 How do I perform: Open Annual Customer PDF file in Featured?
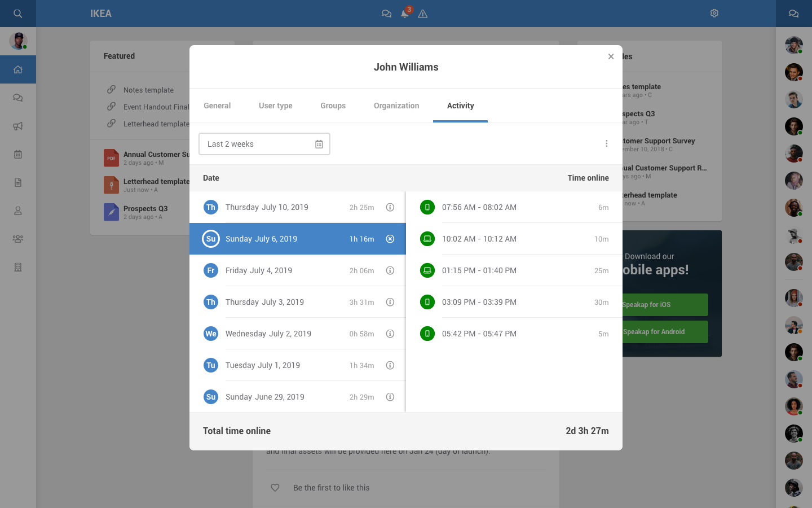point(147,158)
